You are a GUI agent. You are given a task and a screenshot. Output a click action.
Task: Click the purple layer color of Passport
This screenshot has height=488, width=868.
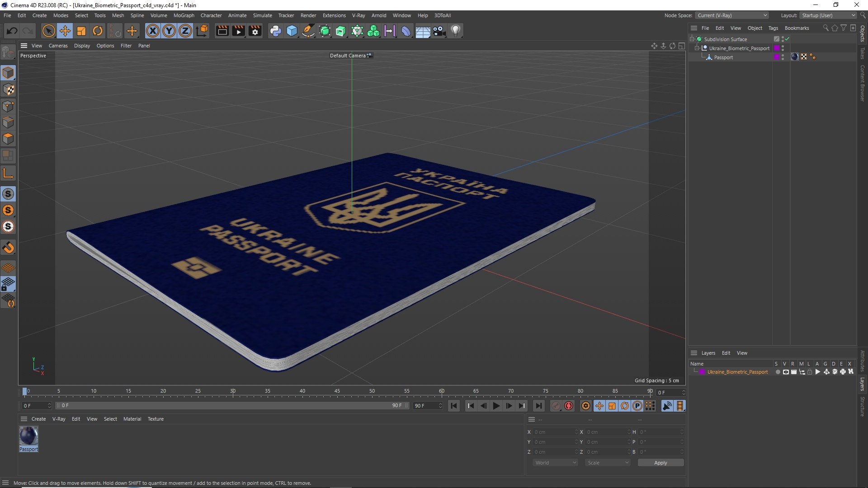(777, 57)
